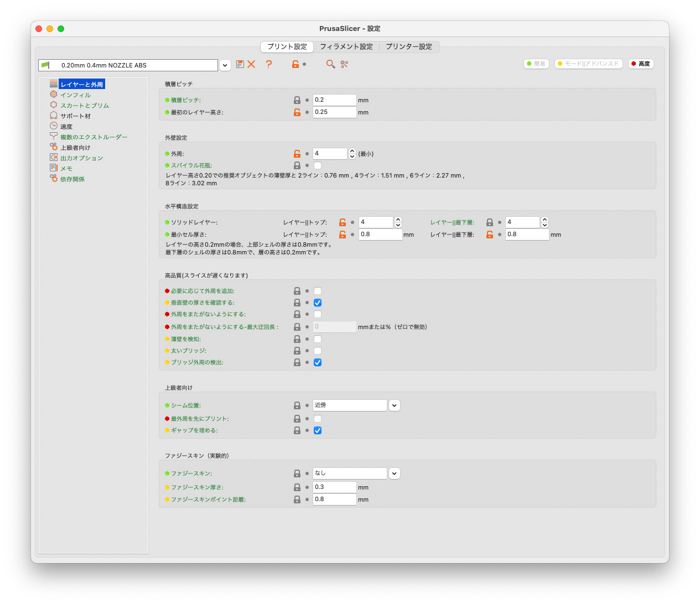Viewport: 700px width, 604px height.
Task: Enable 薄壁を検知 checkbox
Action: (318, 339)
